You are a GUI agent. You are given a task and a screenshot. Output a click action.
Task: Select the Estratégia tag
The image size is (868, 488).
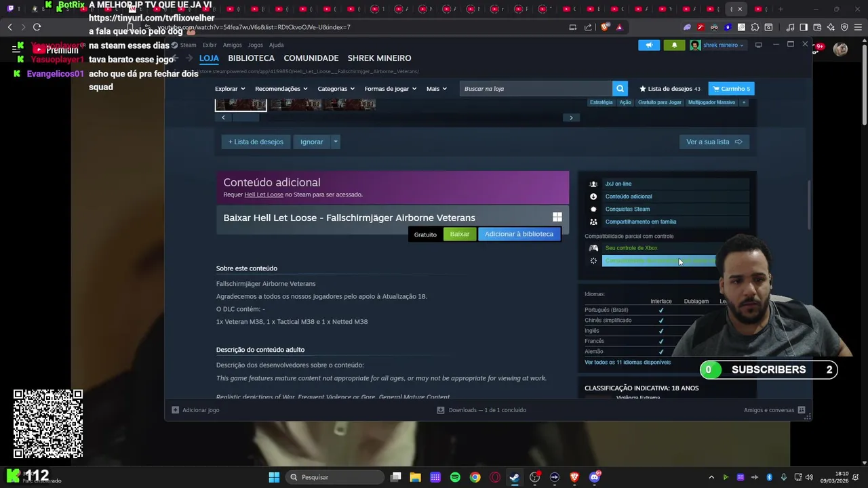[x=601, y=102]
